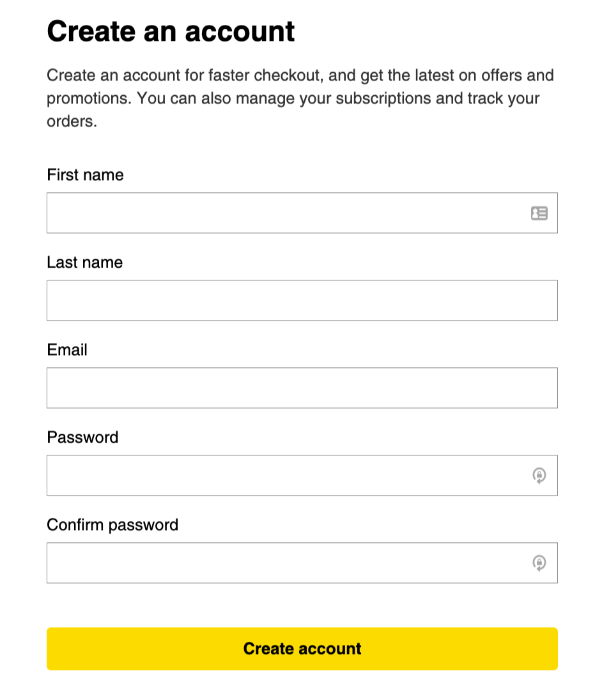Activate the Confirm password input field
Viewport: 602px width, 700px height.
click(302, 563)
